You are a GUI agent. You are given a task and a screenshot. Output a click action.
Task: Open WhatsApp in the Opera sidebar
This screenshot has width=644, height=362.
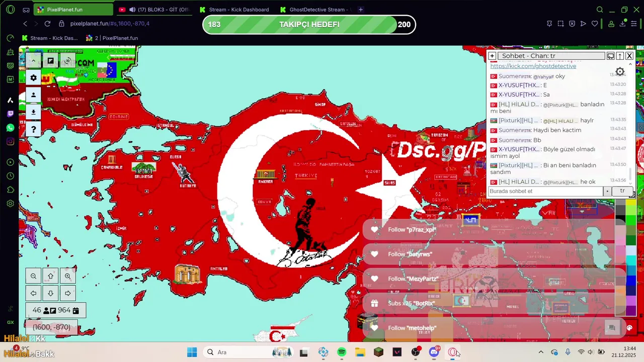(x=10, y=128)
